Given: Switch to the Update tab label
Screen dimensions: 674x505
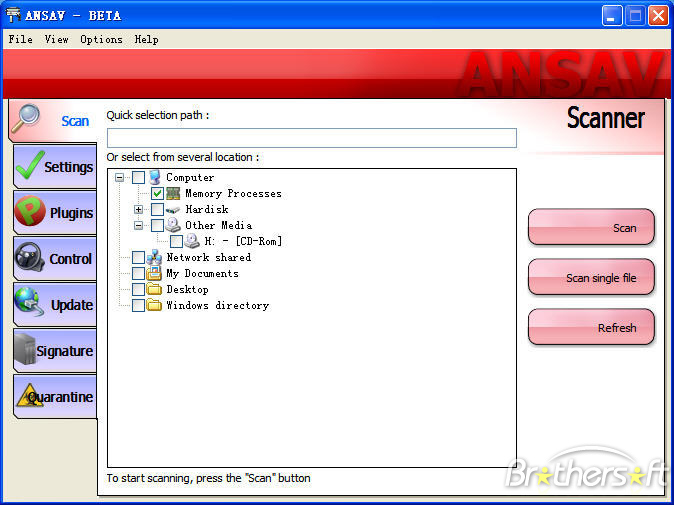Looking at the screenshot, I should pyautogui.click(x=72, y=305).
